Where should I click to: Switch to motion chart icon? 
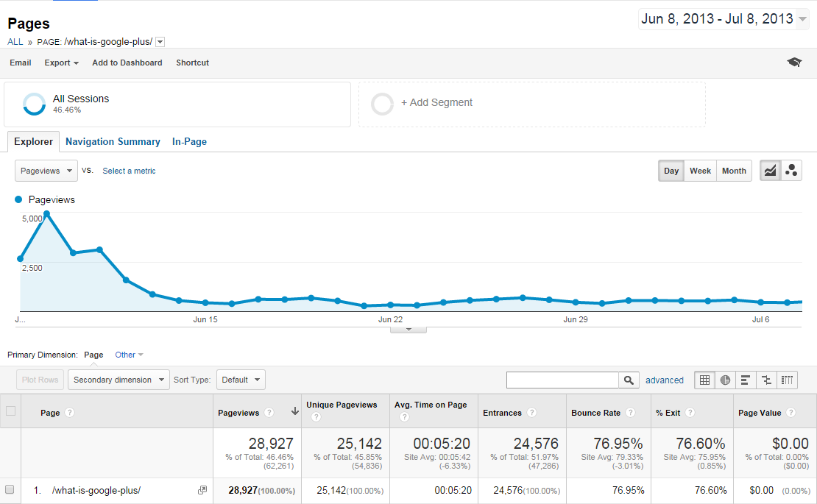pyautogui.click(x=791, y=170)
